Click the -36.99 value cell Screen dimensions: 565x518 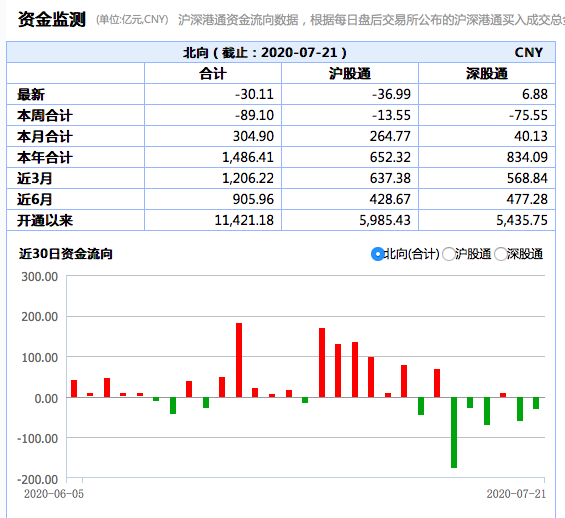[350, 94]
